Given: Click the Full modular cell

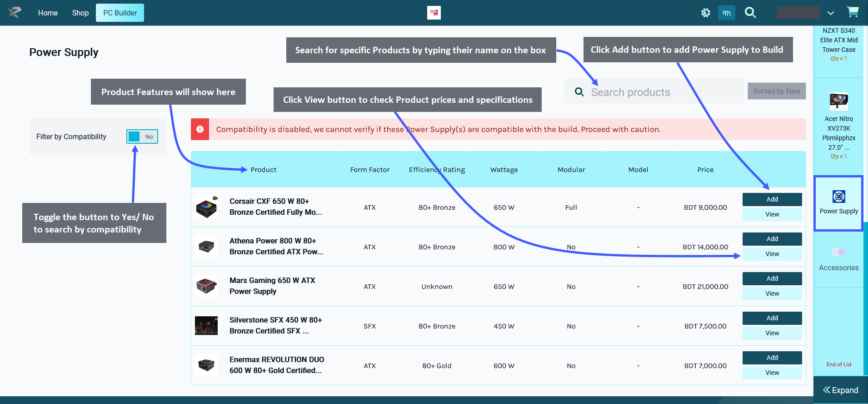Looking at the screenshot, I should [571, 207].
